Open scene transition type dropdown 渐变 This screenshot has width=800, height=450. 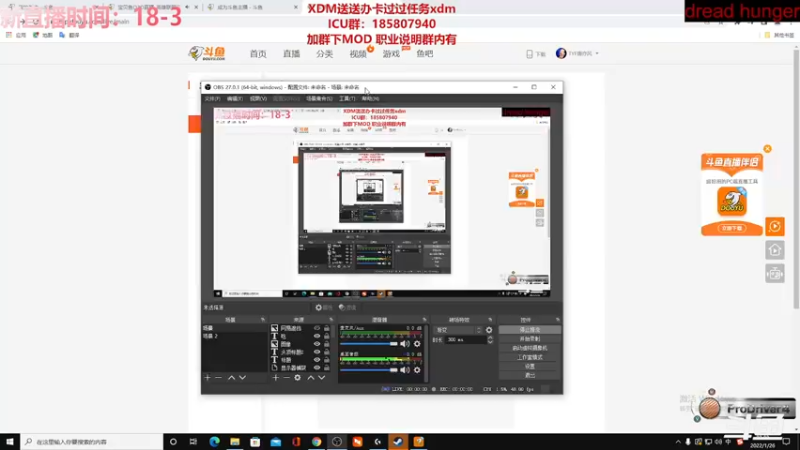coord(458,330)
